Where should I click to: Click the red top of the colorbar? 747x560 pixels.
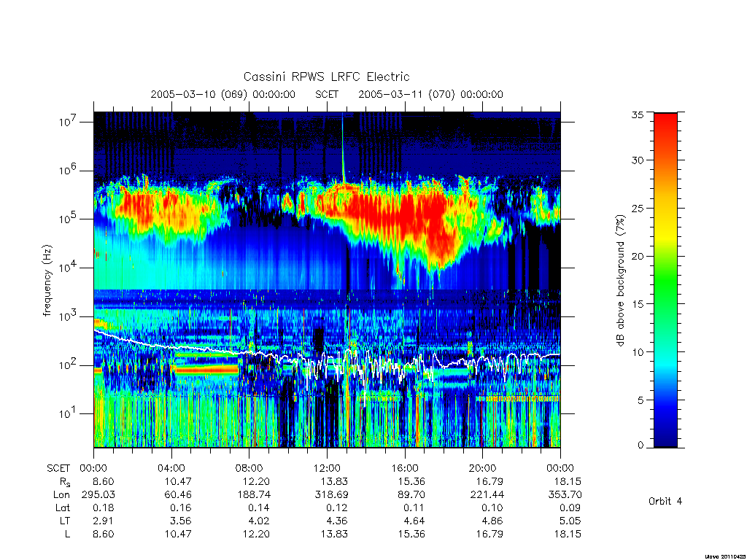point(665,125)
